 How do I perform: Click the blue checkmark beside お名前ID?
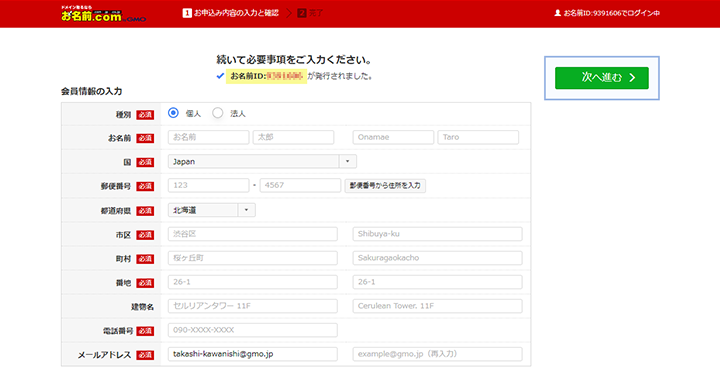(x=220, y=76)
